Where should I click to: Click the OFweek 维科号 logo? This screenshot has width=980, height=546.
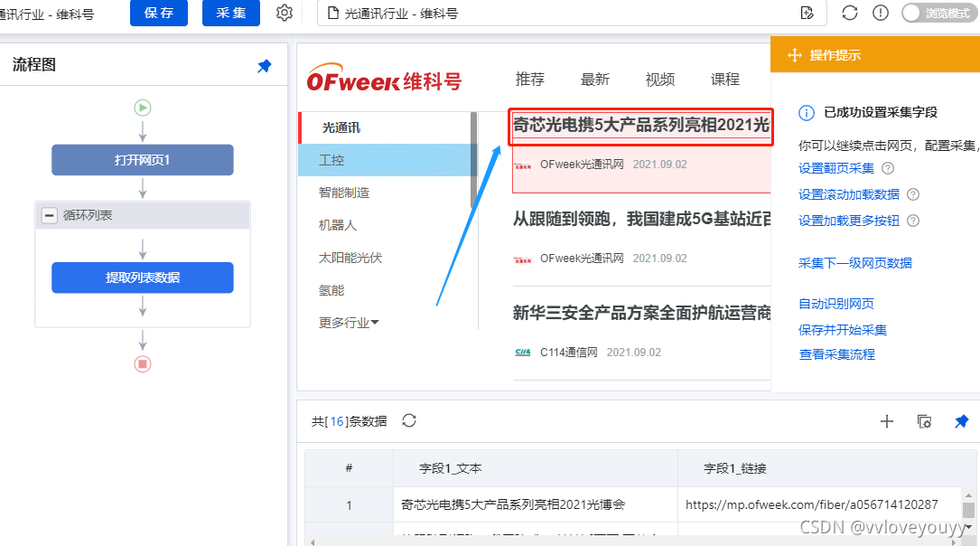(x=385, y=78)
